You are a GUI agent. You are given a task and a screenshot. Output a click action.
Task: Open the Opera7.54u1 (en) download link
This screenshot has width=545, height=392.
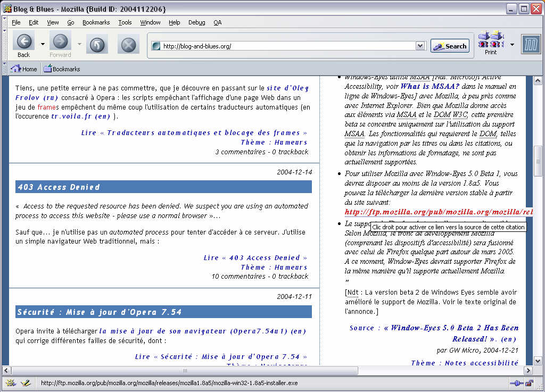[203, 331]
